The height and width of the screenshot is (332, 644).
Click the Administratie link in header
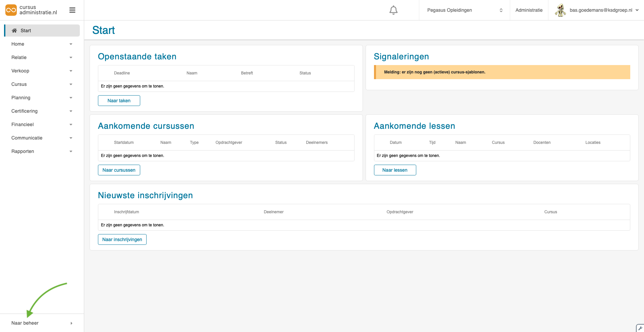coord(529,10)
